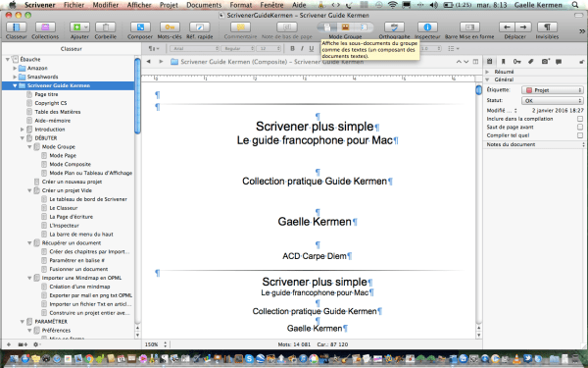Open the Fenêtre menu

click(271, 5)
